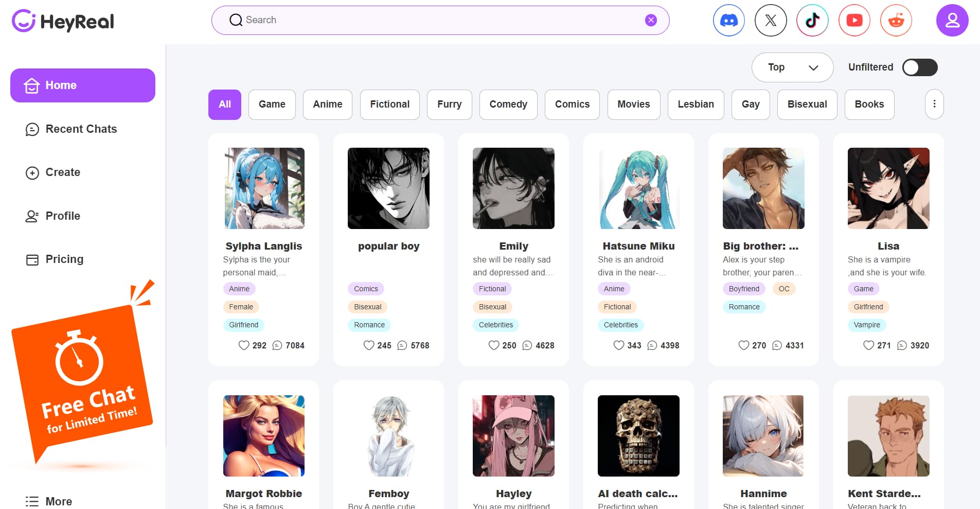Viewport: 980px width, 509px height.
Task: Click the chat count icon on popular boy card
Action: pos(402,345)
